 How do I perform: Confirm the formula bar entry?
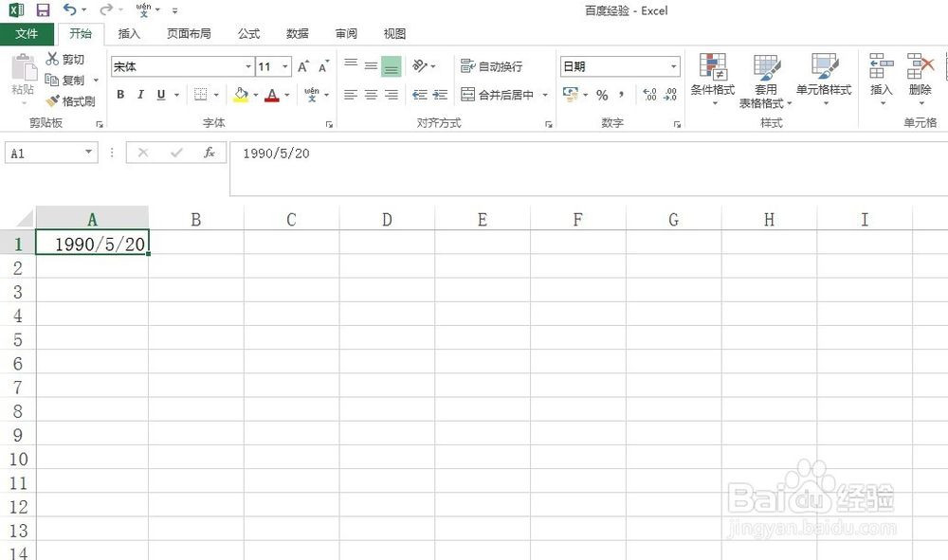click(176, 153)
